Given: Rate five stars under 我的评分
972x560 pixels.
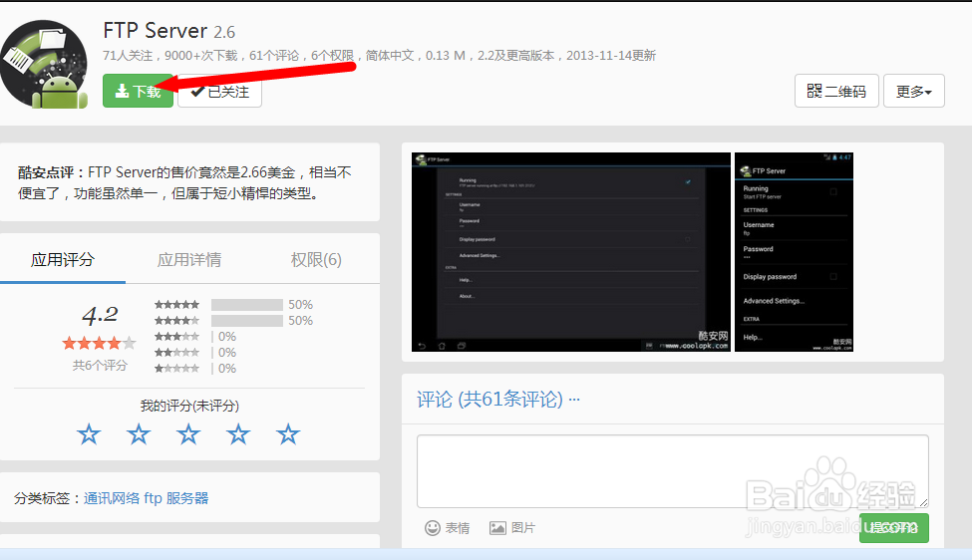Looking at the screenshot, I should point(288,434).
